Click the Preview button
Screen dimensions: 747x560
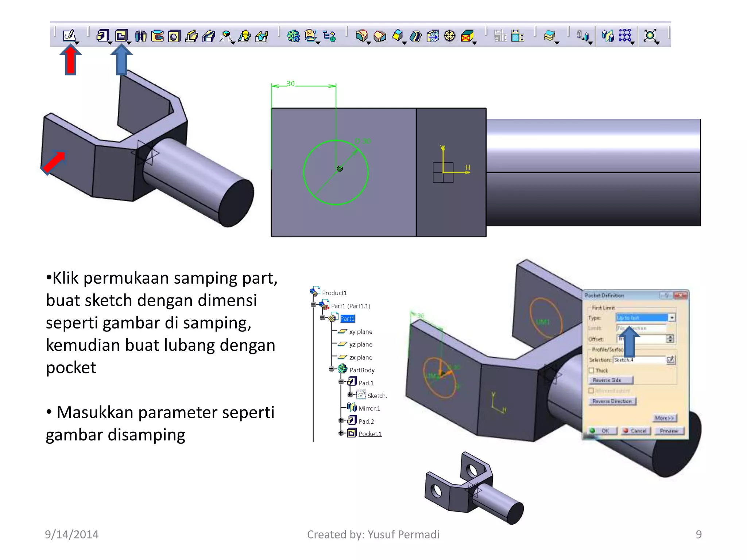tap(669, 431)
